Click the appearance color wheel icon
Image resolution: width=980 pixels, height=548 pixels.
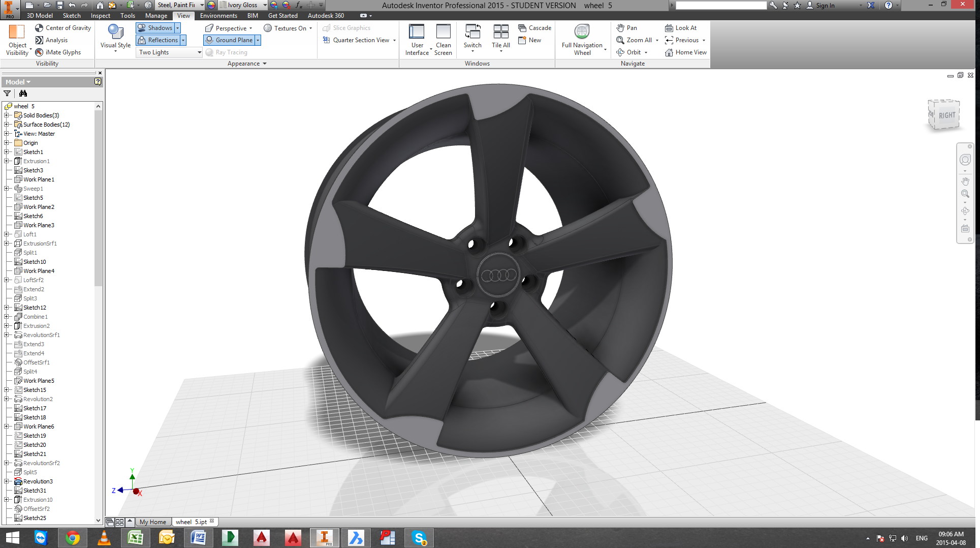tap(212, 5)
